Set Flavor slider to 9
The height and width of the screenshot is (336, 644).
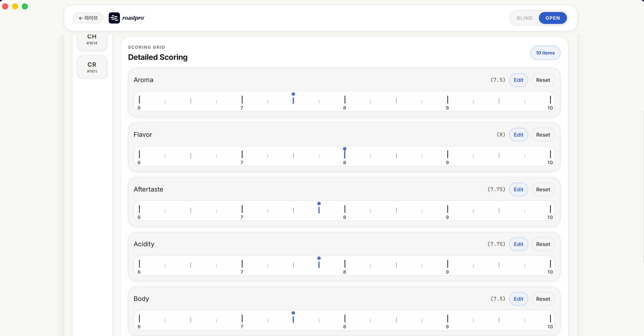[448, 154]
